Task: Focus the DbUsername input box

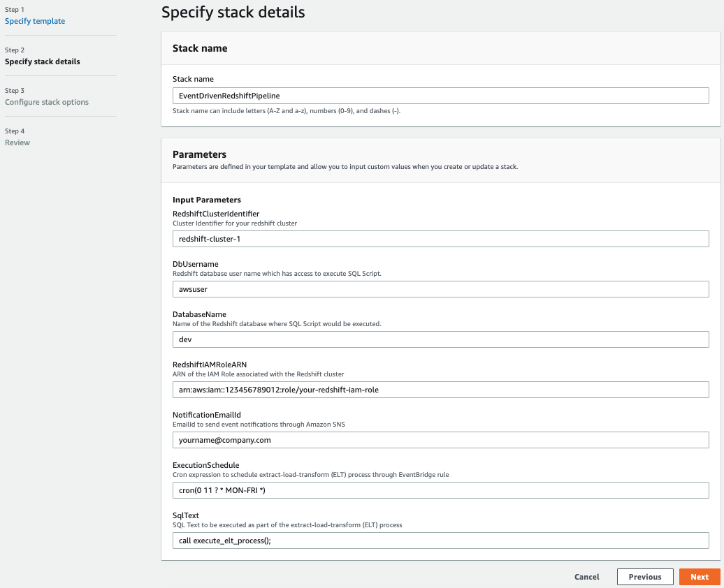Action: pos(440,289)
